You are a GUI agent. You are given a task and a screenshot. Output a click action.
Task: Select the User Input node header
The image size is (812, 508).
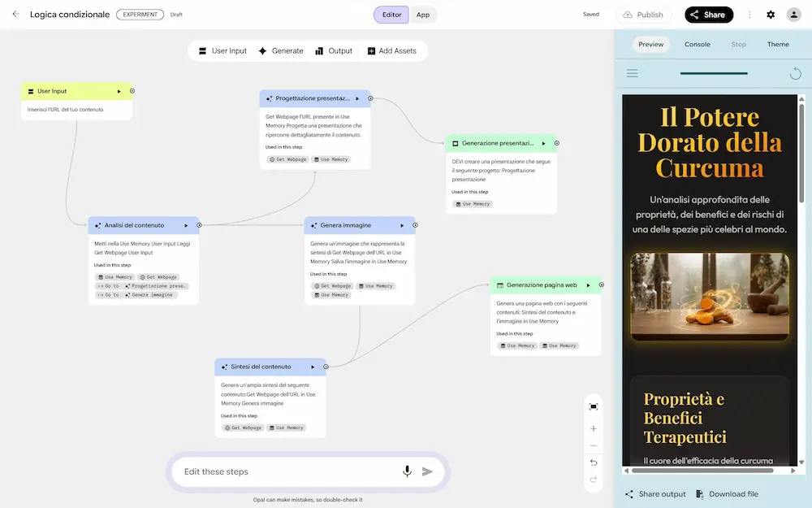point(76,91)
